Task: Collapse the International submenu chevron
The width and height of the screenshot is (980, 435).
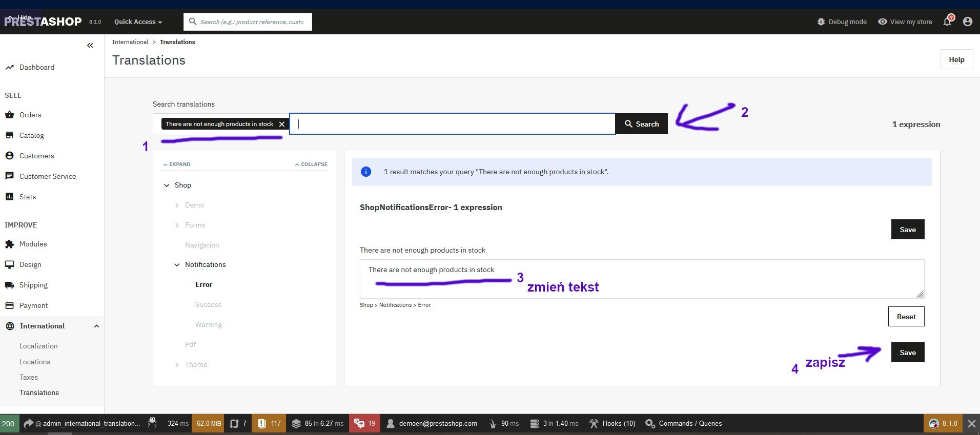Action: pos(96,326)
